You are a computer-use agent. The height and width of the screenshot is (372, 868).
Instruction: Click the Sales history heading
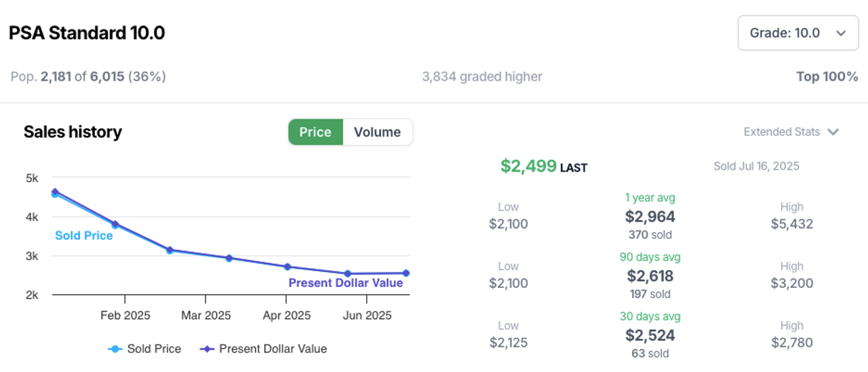73,132
